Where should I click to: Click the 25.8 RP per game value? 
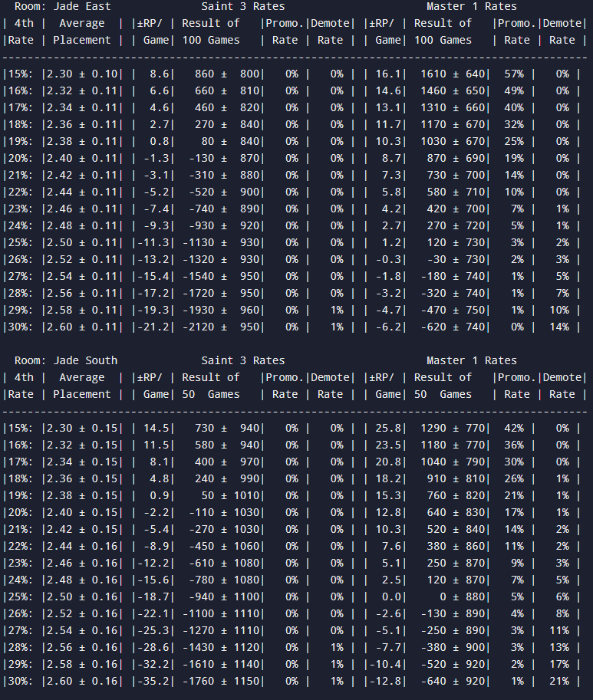pos(388,428)
